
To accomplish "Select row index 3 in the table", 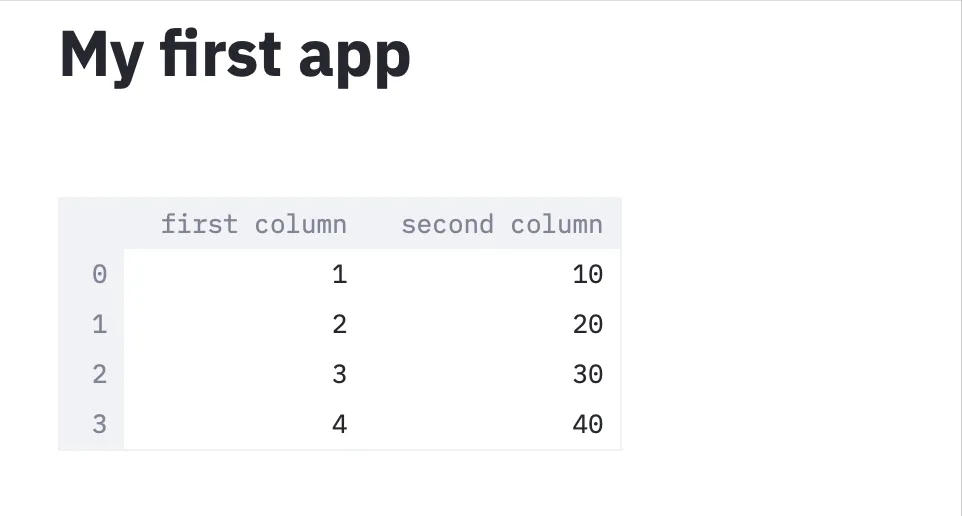I will (98, 424).
